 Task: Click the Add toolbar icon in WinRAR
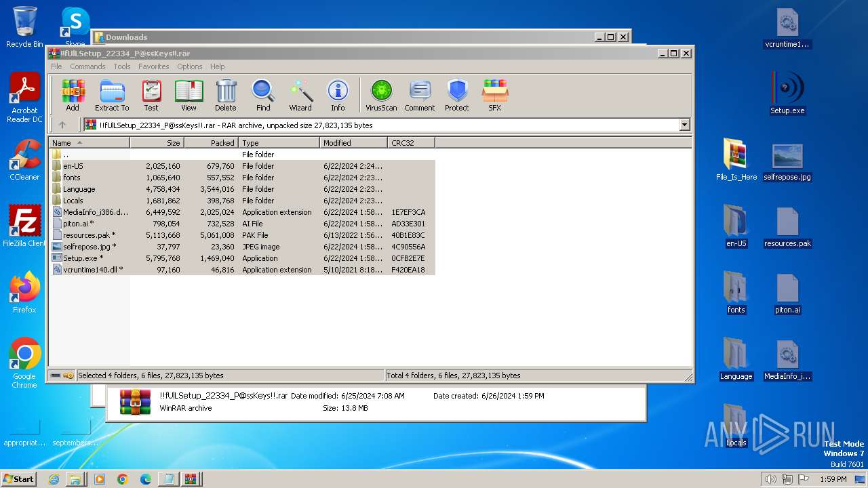tap(73, 95)
